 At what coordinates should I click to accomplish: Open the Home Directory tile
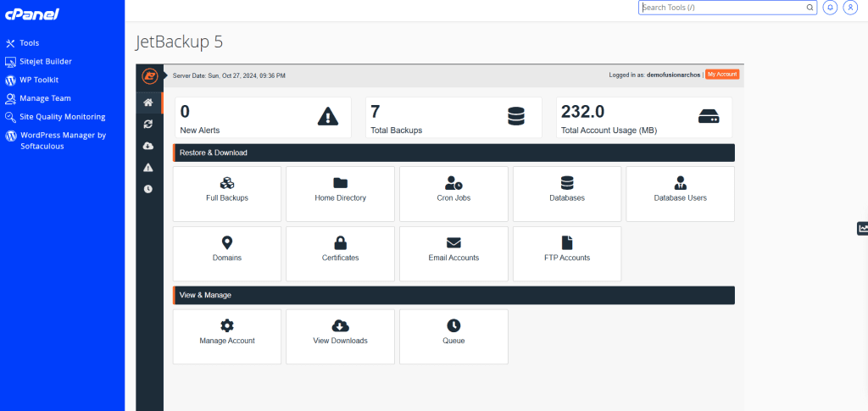(340, 194)
